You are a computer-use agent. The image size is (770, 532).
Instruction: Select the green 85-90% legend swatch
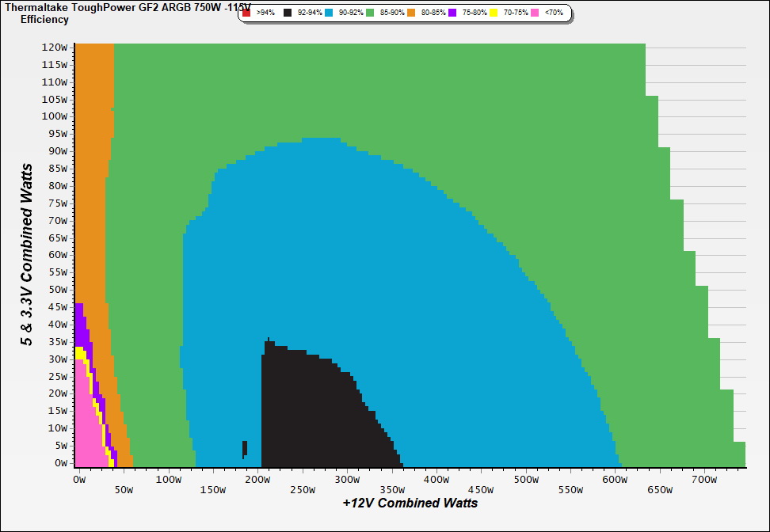pos(369,13)
